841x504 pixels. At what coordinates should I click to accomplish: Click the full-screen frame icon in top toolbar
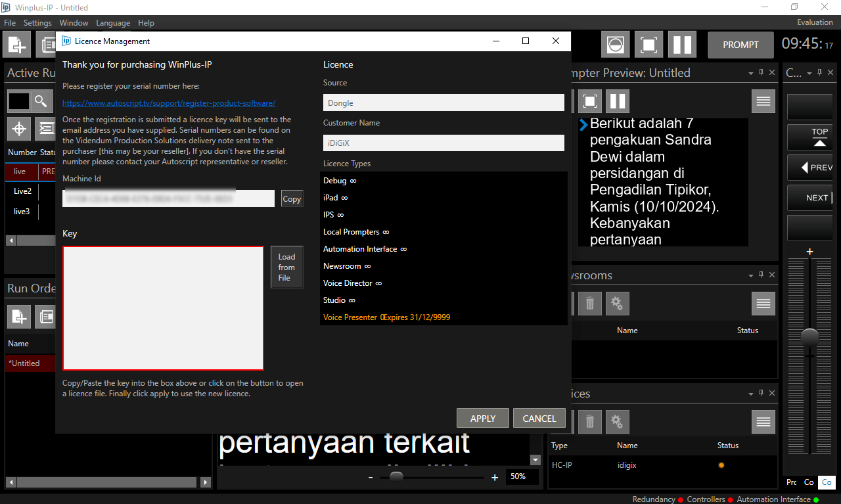[648, 45]
